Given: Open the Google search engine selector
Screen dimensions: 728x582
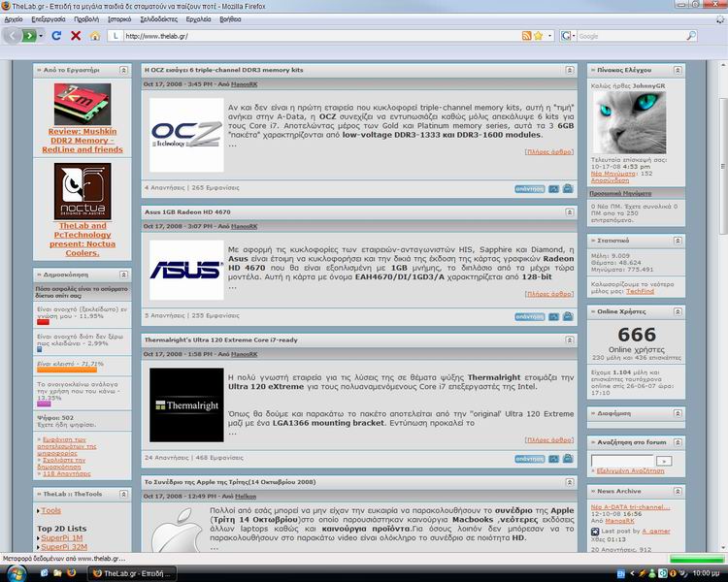Looking at the screenshot, I should pos(568,36).
